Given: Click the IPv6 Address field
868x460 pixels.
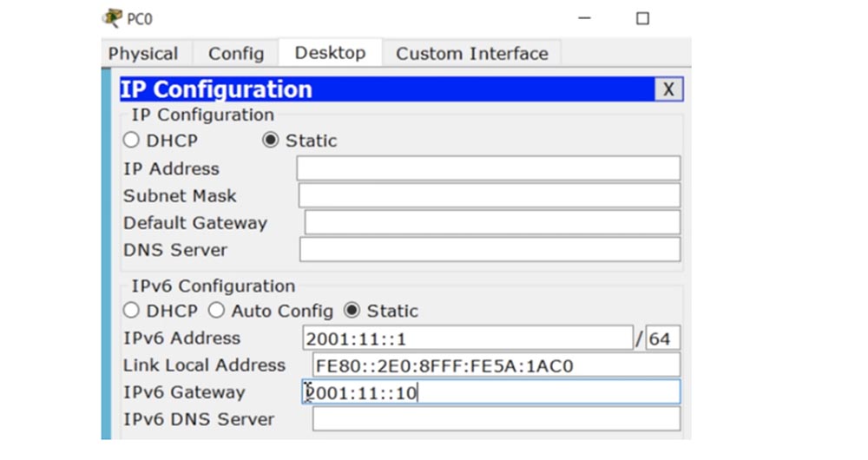Looking at the screenshot, I should 467,338.
